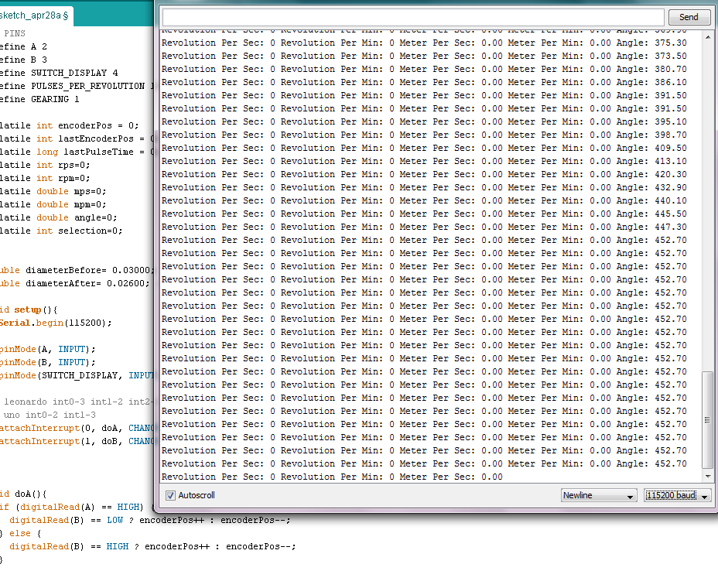Click the double mpm=0 line in editor

tap(53, 205)
